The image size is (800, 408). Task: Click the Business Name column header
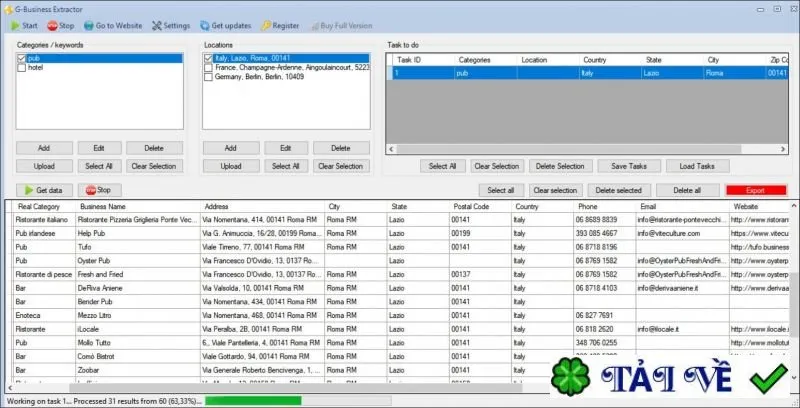(138, 207)
